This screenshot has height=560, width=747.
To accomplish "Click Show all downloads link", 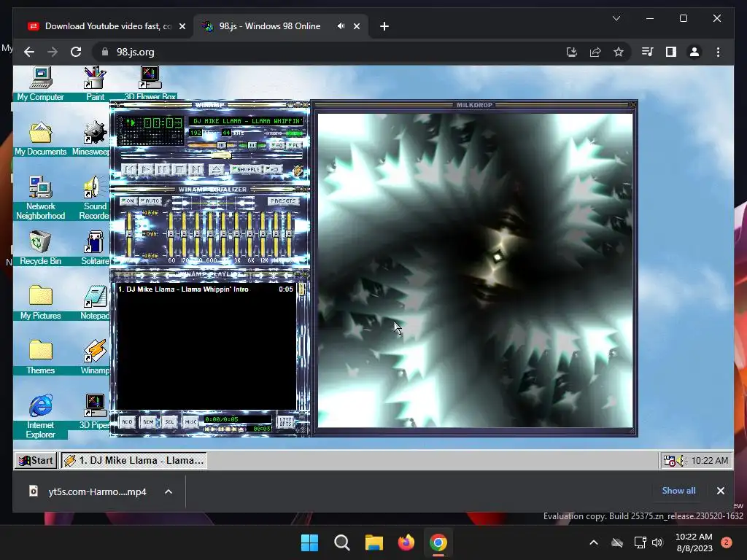I will click(678, 491).
